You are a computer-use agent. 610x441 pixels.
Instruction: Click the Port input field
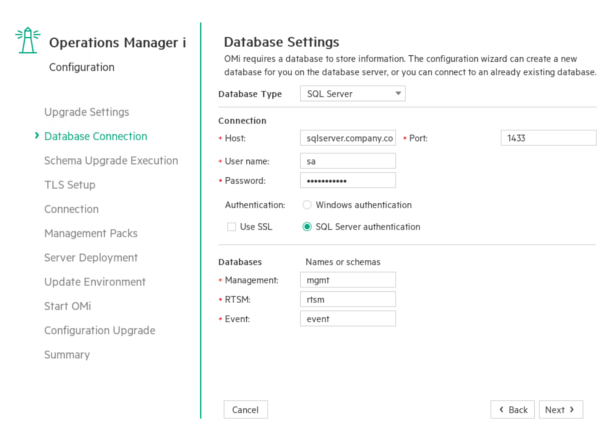click(548, 138)
